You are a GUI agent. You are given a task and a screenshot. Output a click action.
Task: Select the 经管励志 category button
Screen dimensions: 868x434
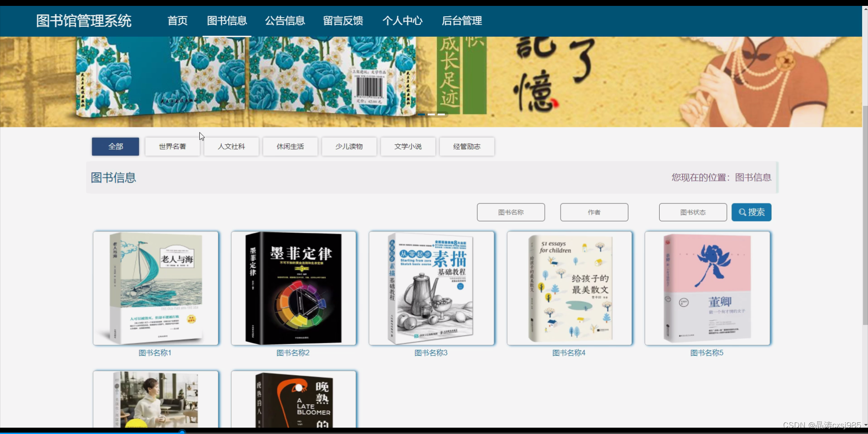point(467,146)
